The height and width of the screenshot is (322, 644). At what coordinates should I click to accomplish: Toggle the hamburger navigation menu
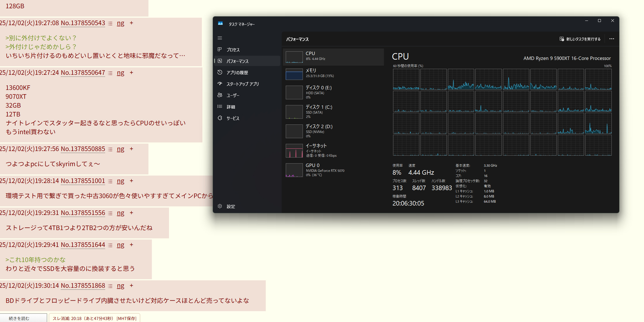pyautogui.click(x=220, y=38)
